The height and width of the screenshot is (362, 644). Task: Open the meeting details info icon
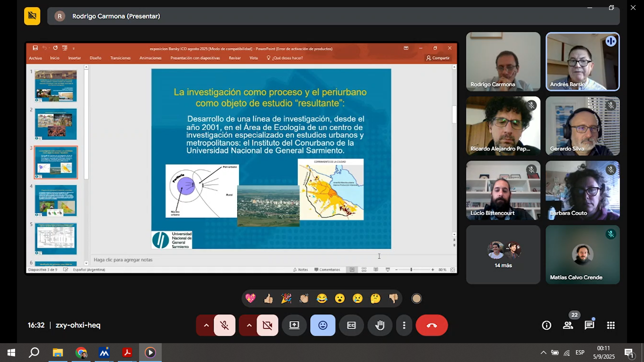[x=546, y=325]
